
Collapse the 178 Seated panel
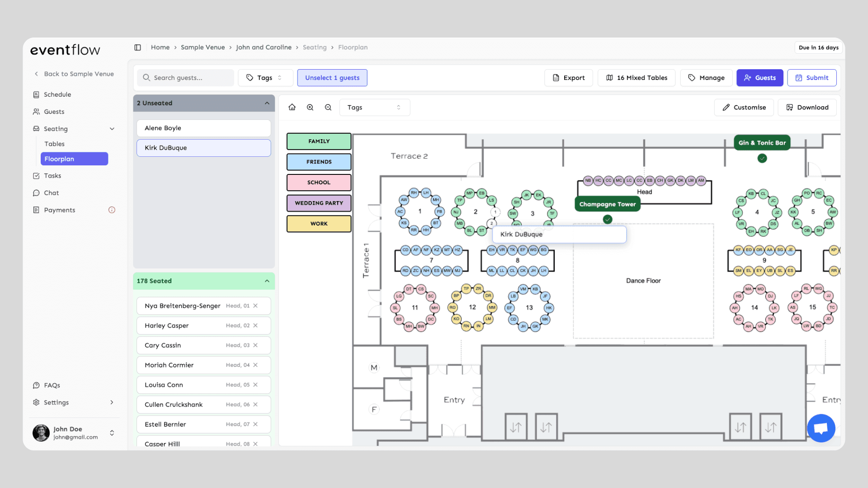267,281
